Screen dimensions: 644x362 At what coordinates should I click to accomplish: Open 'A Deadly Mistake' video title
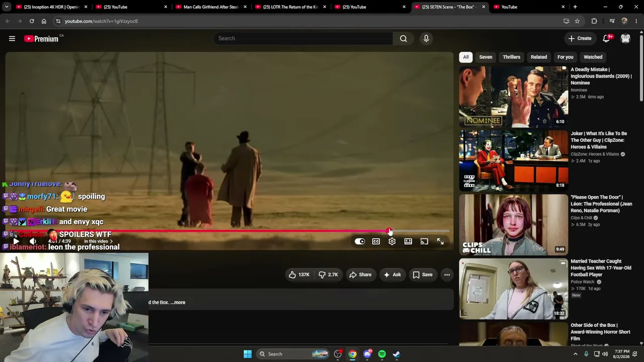[x=601, y=76]
